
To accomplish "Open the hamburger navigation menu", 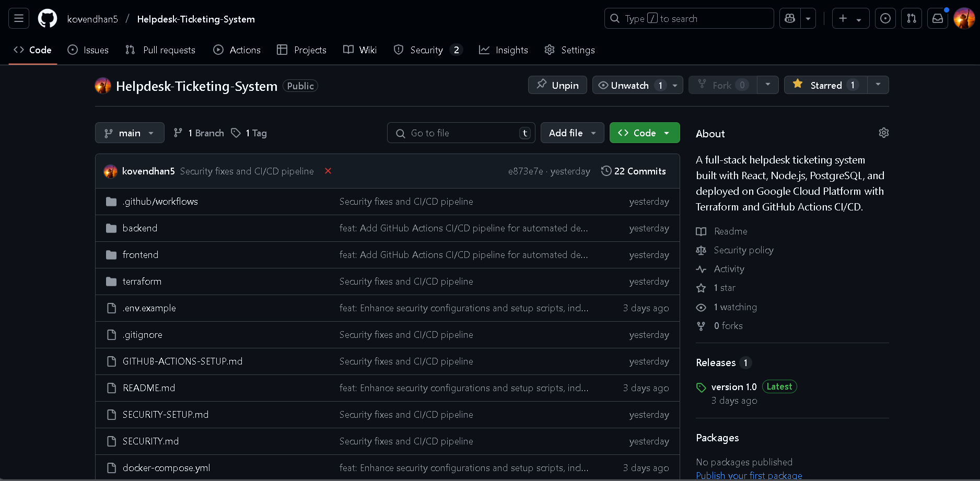I will pos(19,19).
